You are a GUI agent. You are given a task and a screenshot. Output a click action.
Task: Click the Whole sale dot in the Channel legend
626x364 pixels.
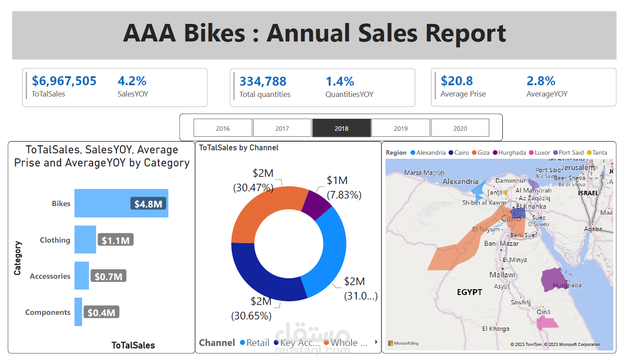point(327,342)
